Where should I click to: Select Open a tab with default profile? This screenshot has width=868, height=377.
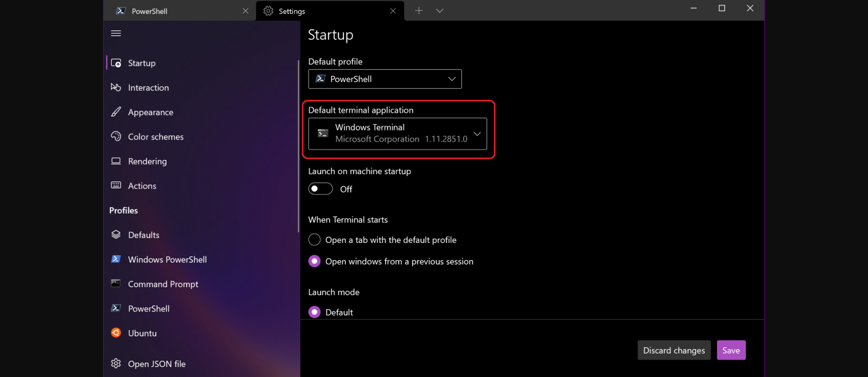click(x=314, y=240)
